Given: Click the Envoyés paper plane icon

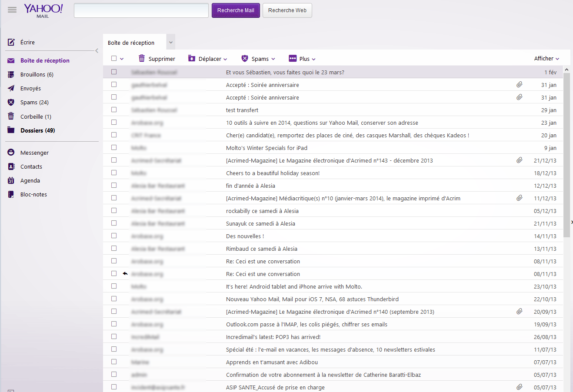Looking at the screenshot, I should (11, 88).
